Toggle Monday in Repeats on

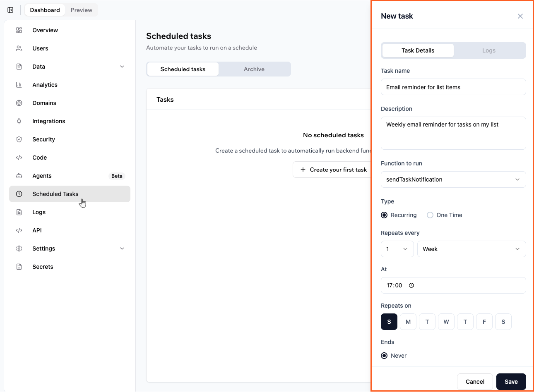click(408, 322)
